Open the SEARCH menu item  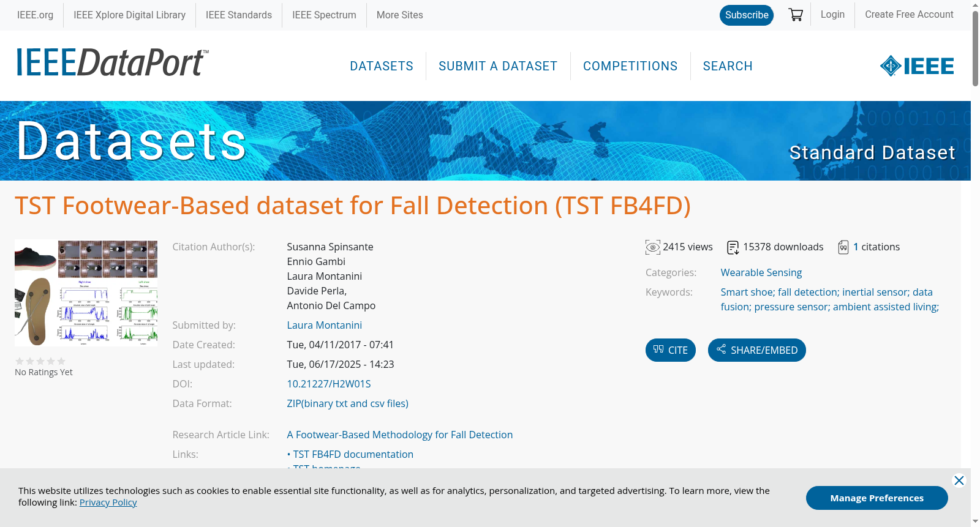(x=728, y=66)
